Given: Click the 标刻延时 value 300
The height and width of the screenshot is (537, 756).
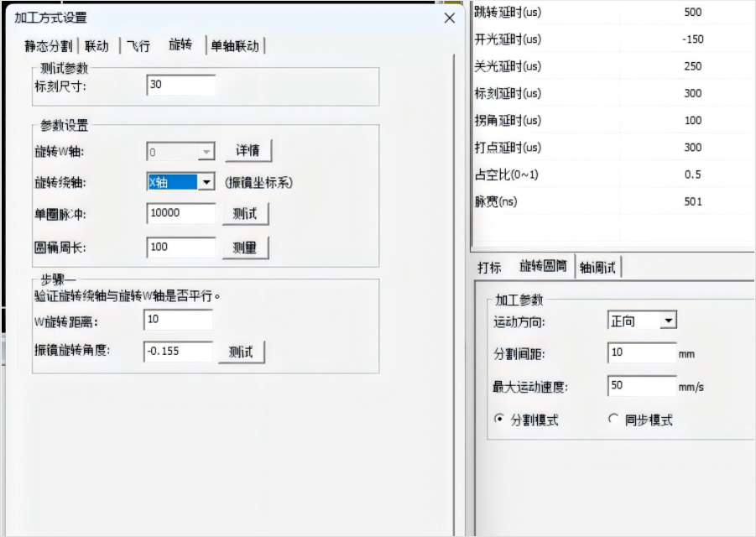Looking at the screenshot, I should (693, 93).
